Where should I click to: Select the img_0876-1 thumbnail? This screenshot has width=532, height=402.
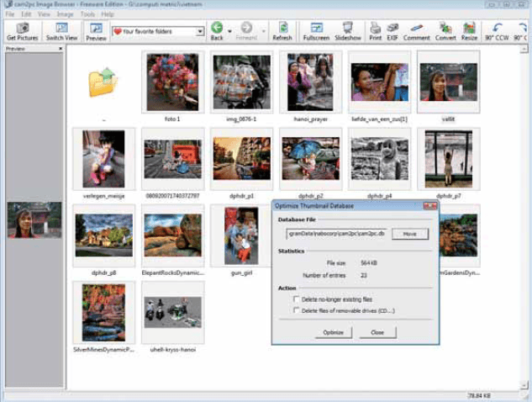(241, 82)
